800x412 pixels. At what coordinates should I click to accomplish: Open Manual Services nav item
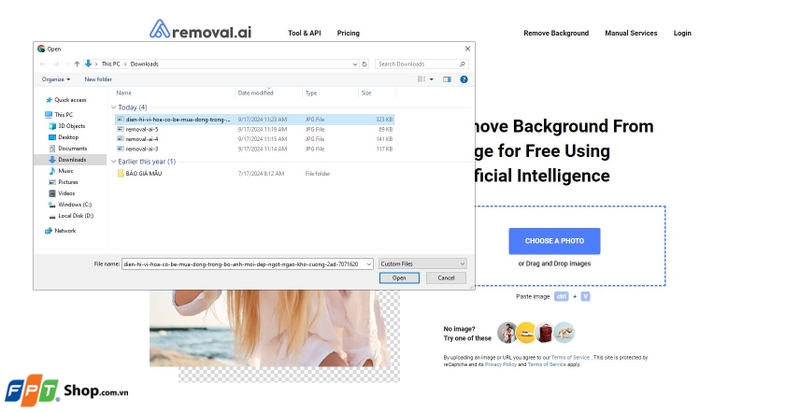pos(631,33)
